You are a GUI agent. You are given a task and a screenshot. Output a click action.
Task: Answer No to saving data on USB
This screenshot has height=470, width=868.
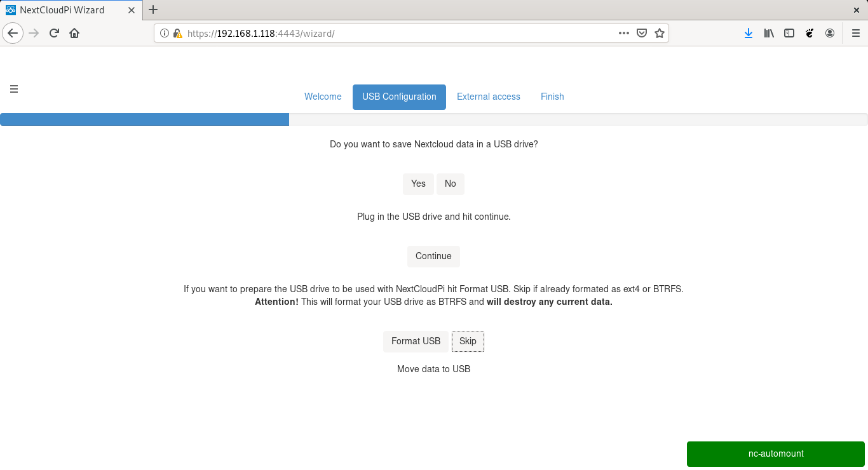pyautogui.click(x=451, y=184)
